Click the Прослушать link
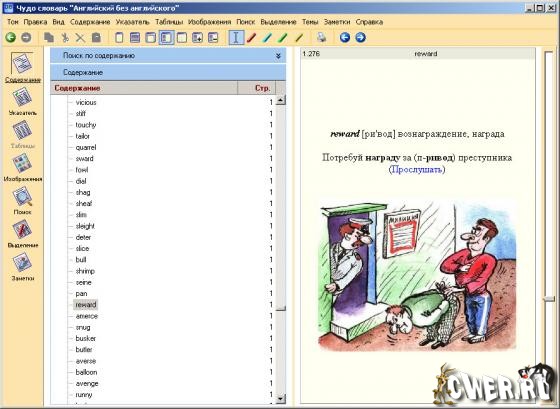Viewport: 560px width, 409px height. tap(417, 169)
